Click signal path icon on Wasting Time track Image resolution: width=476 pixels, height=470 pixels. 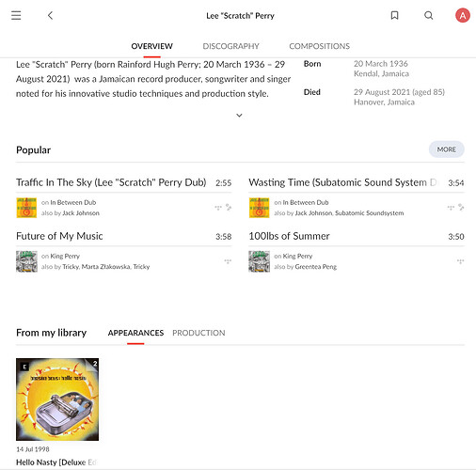(x=461, y=207)
